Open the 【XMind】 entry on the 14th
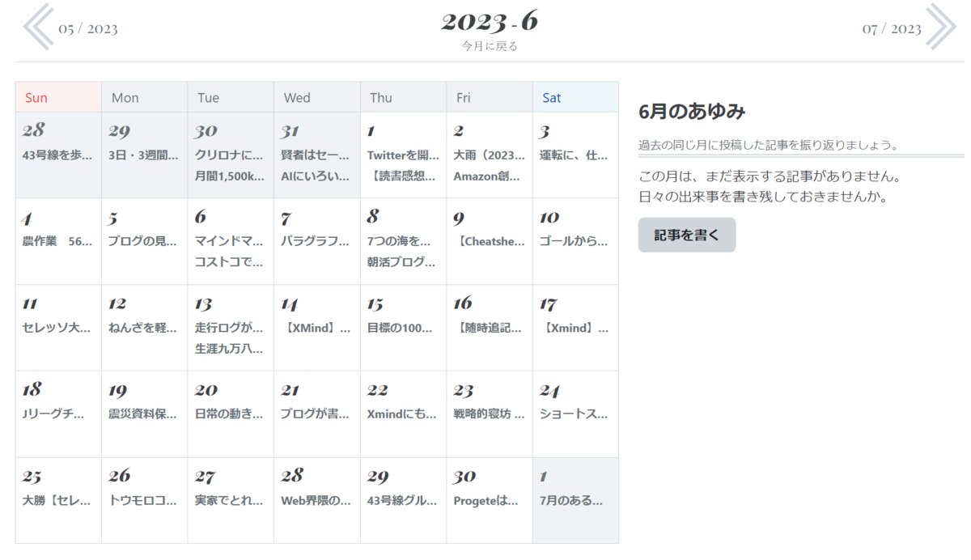971x560 pixels. tap(316, 328)
